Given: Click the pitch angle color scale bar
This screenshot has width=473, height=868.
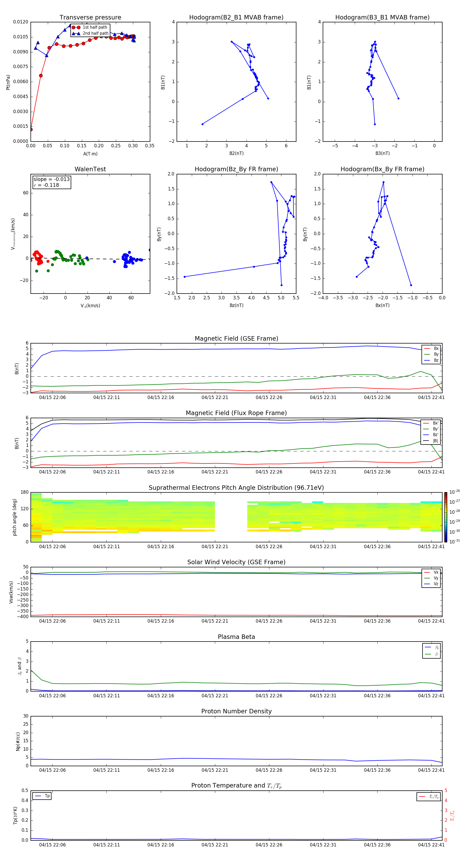Looking at the screenshot, I should [446, 517].
